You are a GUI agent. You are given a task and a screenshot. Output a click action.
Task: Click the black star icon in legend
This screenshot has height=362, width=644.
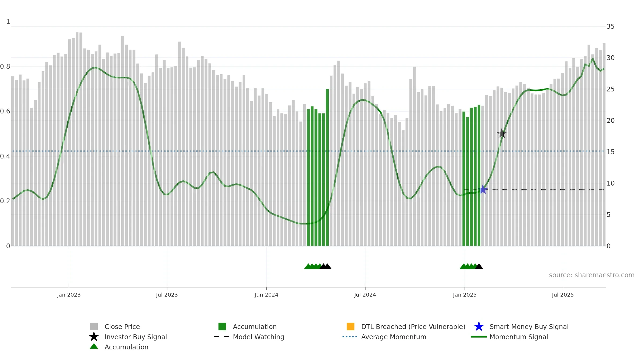point(94,337)
